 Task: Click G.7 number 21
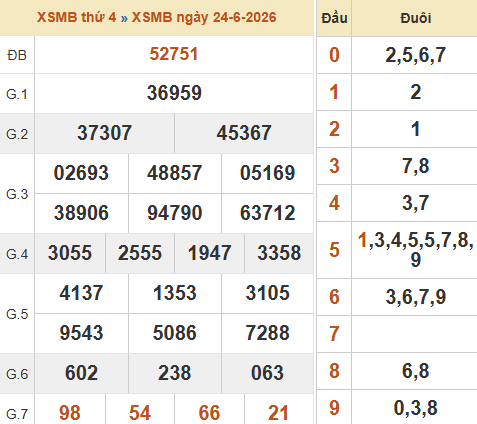pos(278,413)
